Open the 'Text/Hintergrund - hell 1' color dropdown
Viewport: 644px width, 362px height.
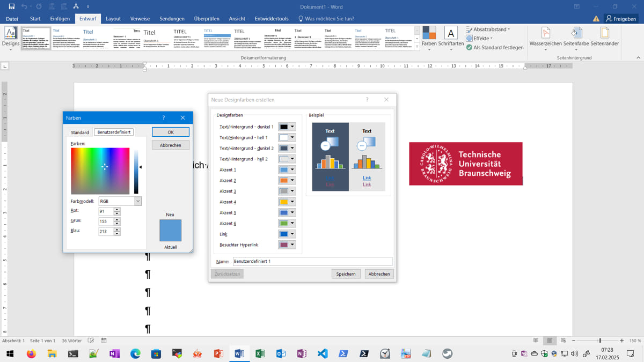[x=292, y=138]
